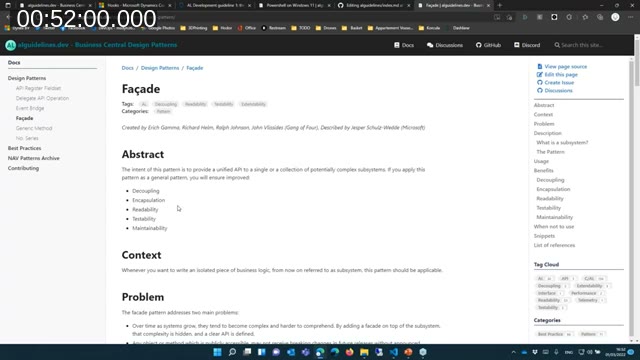The height and width of the screenshot is (360, 640).
Task: Open Firefox from the taskbar
Action: [x=349, y=352]
